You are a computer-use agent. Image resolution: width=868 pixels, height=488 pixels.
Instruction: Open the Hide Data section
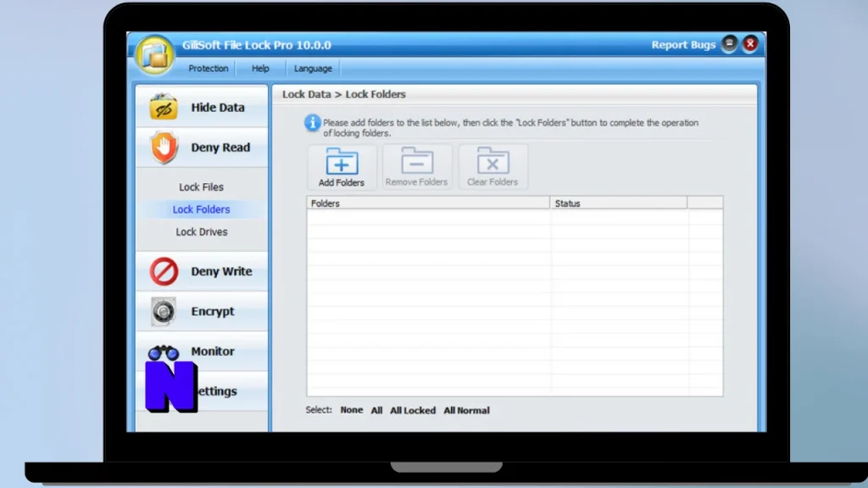[202, 107]
